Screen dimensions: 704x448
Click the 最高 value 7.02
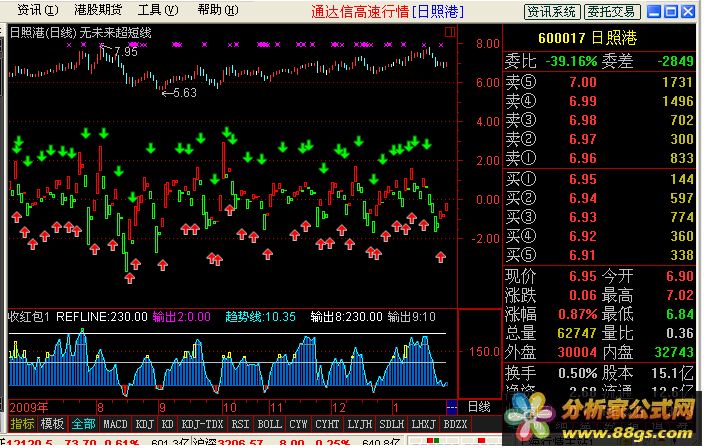coord(680,295)
